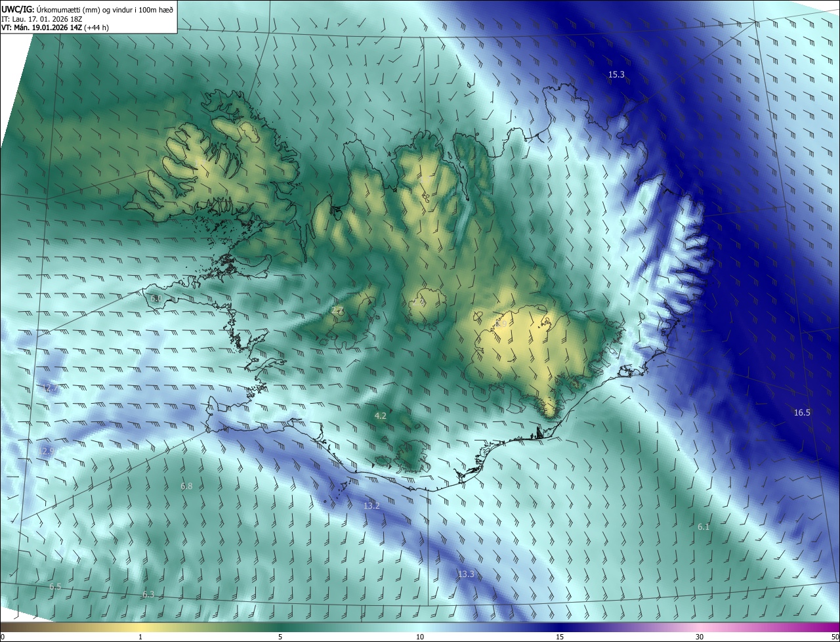
Task: Click the 6.3 value on the map
Action: [x=148, y=594]
